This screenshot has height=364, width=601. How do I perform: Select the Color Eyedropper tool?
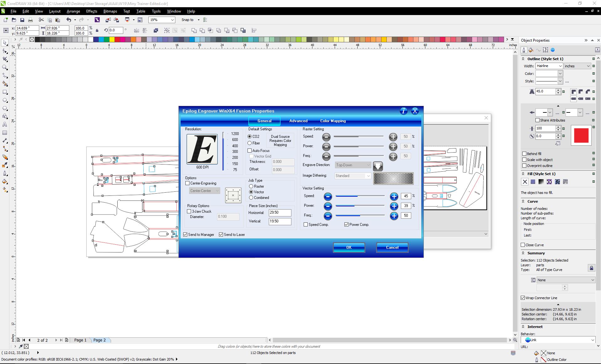(x=5, y=165)
